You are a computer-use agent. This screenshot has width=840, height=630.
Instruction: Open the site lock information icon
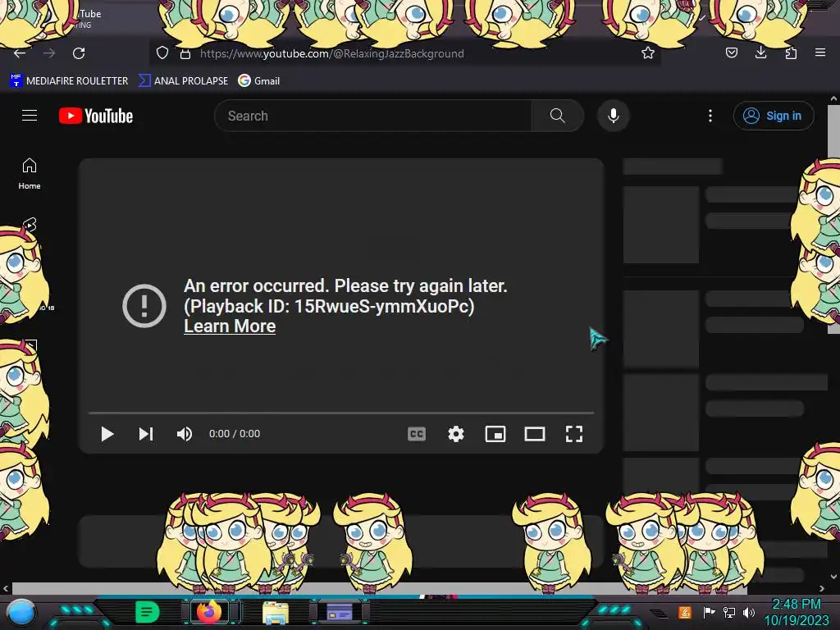pos(185,53)
